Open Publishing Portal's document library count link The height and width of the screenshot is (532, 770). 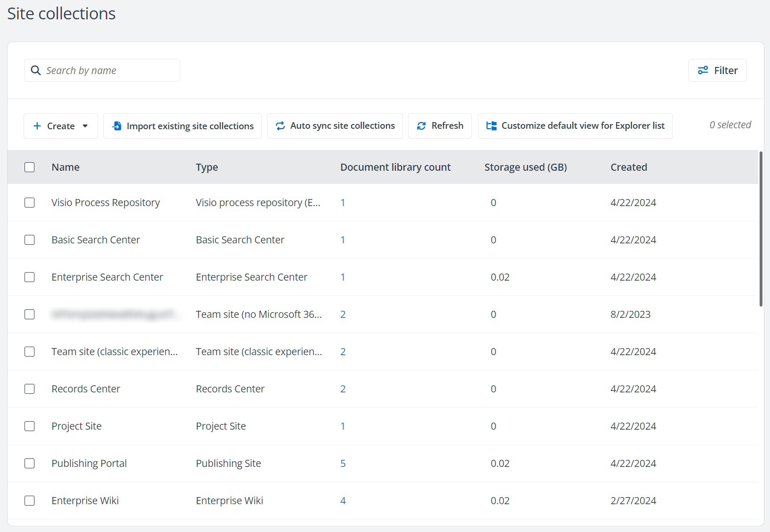pos(343,463)
